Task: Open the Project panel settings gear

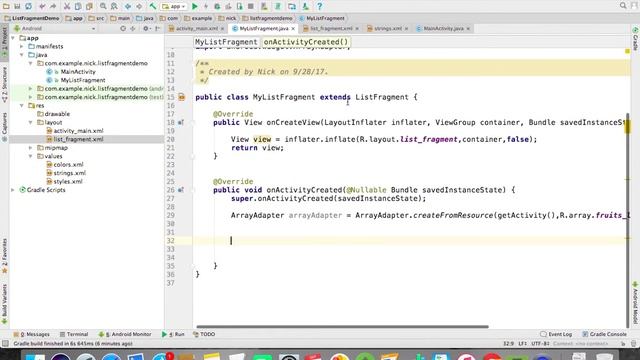Action: pos(146,29)
